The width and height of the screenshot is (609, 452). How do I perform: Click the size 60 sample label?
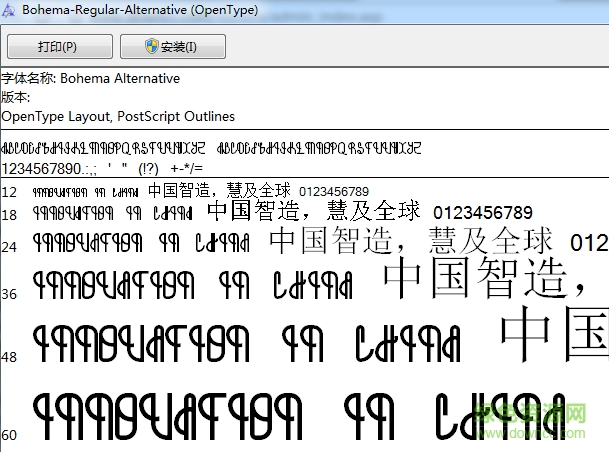(9, 435)
